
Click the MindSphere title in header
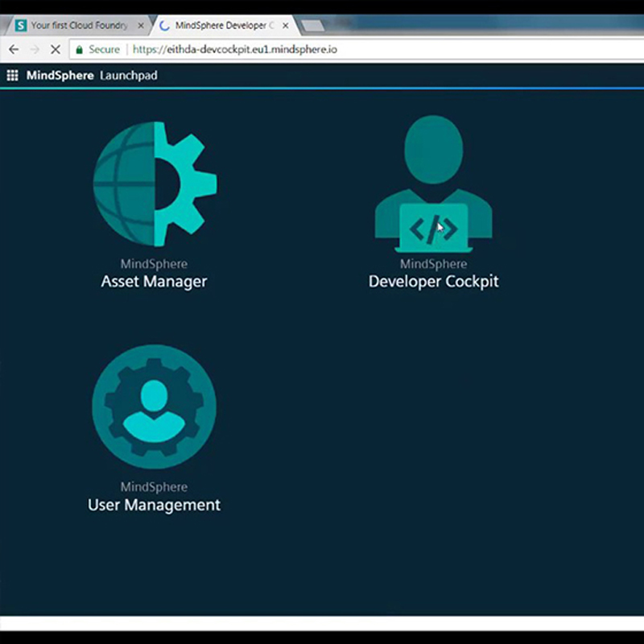click(x=60, y=76)
